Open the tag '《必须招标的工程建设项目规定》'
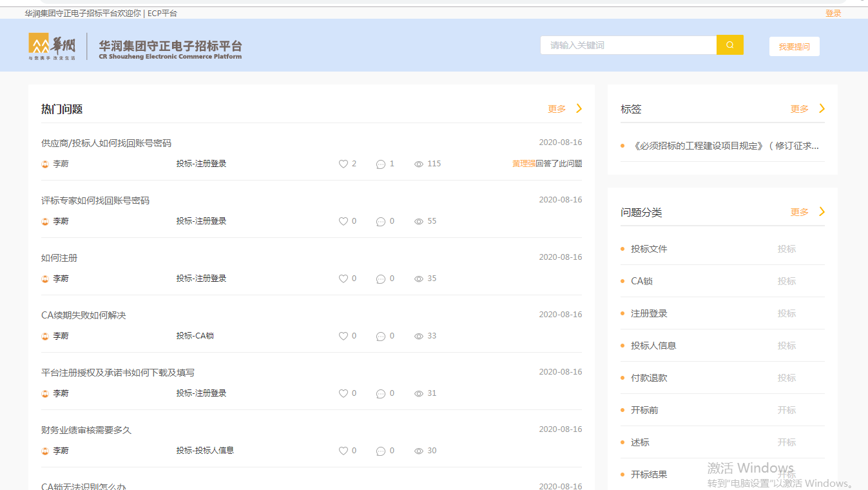 [726, 146]
